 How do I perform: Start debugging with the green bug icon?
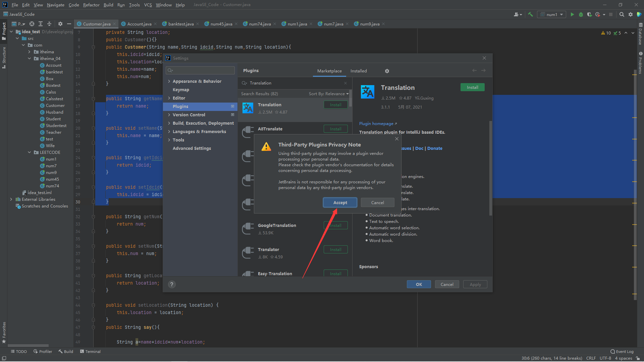pos(581,14)
